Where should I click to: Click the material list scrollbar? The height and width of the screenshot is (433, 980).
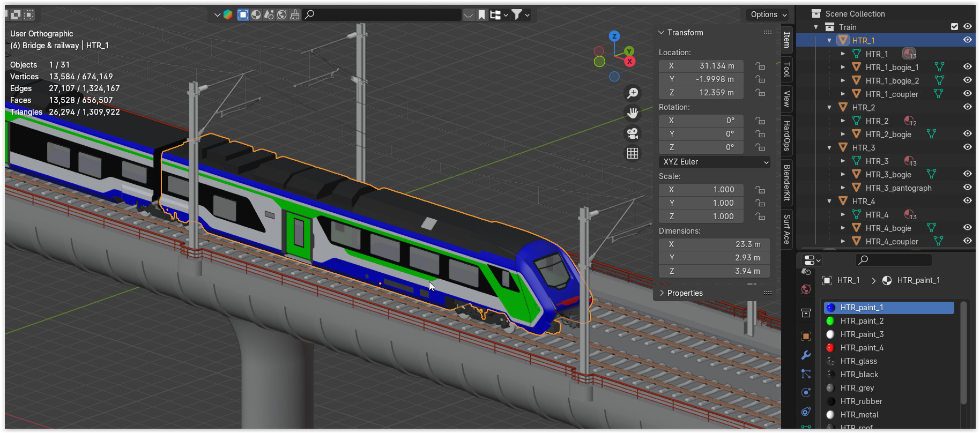tap(963, 354)
